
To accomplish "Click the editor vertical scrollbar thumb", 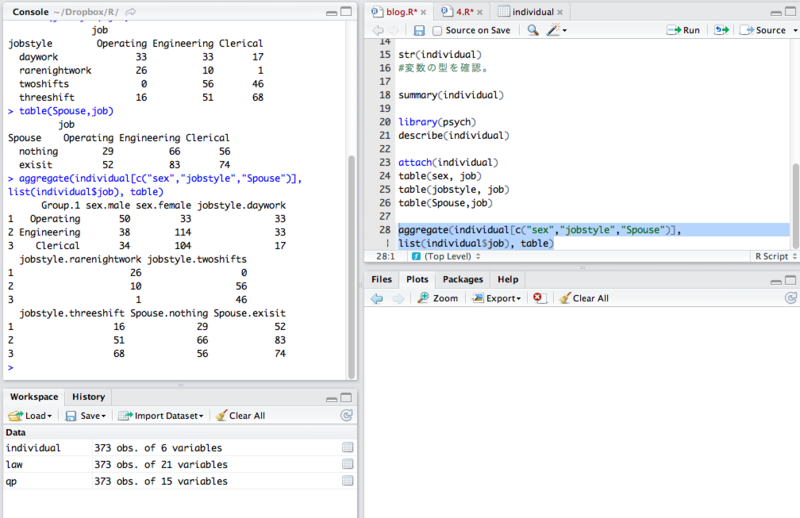I will click(x=795, y=206).
